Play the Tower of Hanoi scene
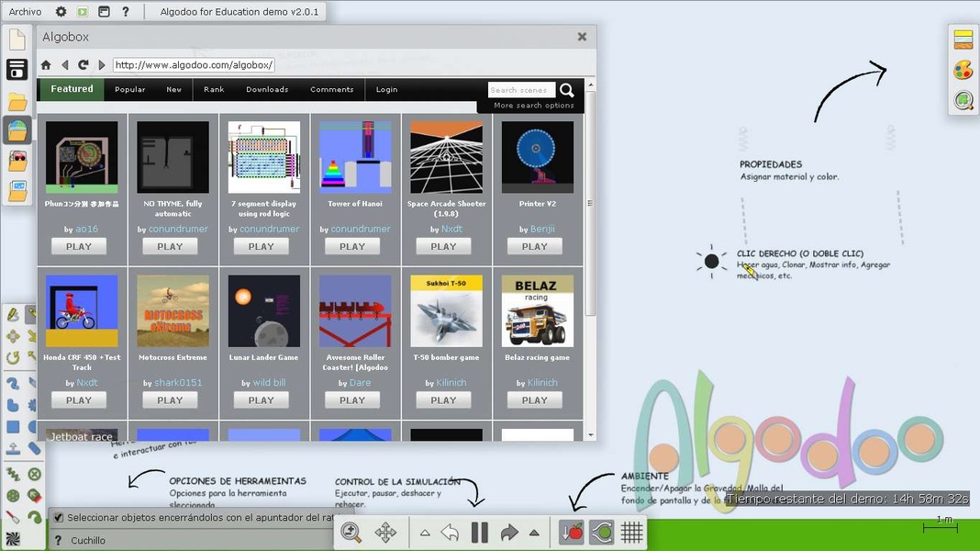This screenshot has height=551, width=980. [352, 245]
